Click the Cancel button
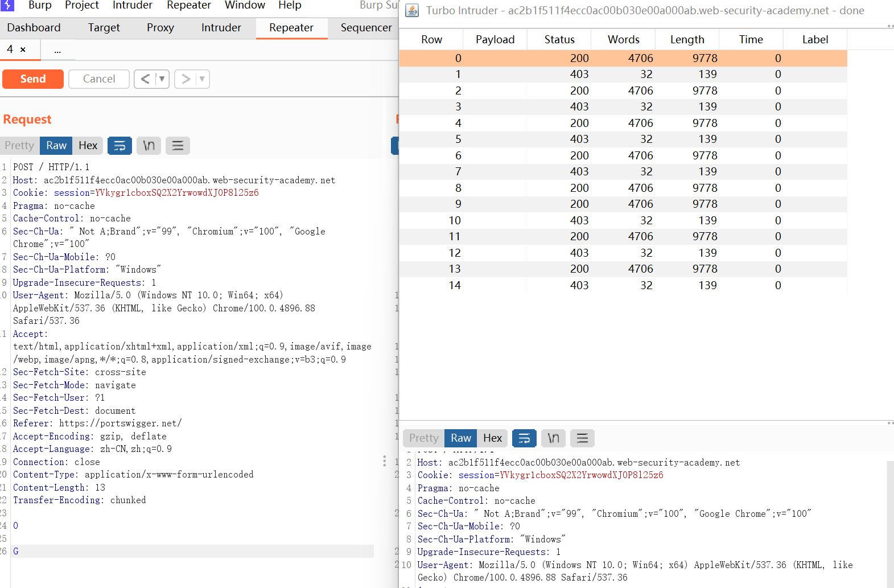 [99, 79]
